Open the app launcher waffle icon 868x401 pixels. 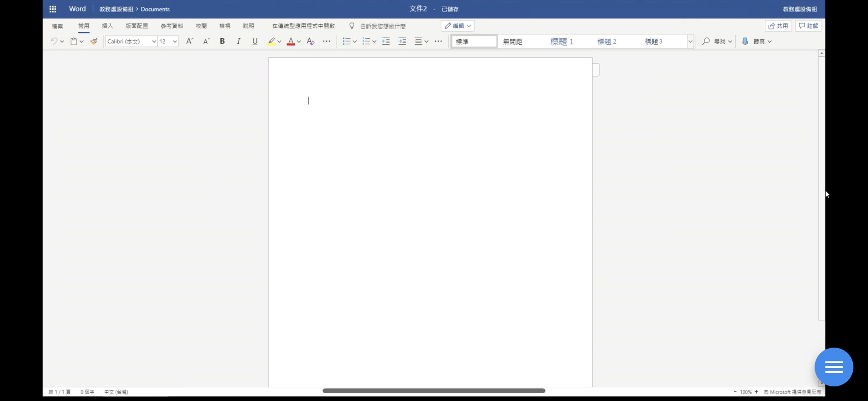coord(53,9)
